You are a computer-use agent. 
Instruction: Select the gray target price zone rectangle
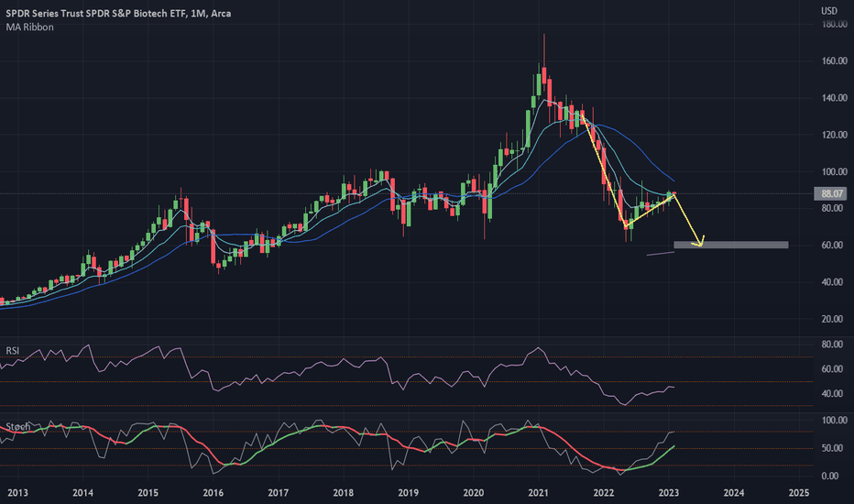pyautogui.click(x=731, y=245)
